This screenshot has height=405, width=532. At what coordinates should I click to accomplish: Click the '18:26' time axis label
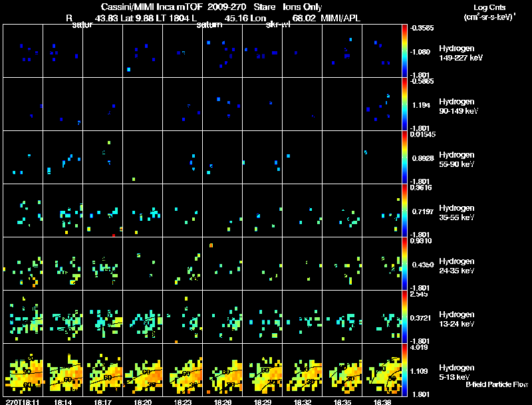click(223, 402)
